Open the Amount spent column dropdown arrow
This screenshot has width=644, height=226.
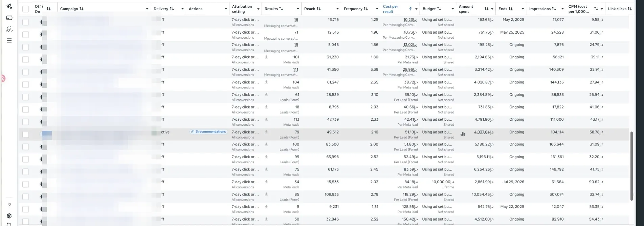pyautogui.click(x=492, y=9)
